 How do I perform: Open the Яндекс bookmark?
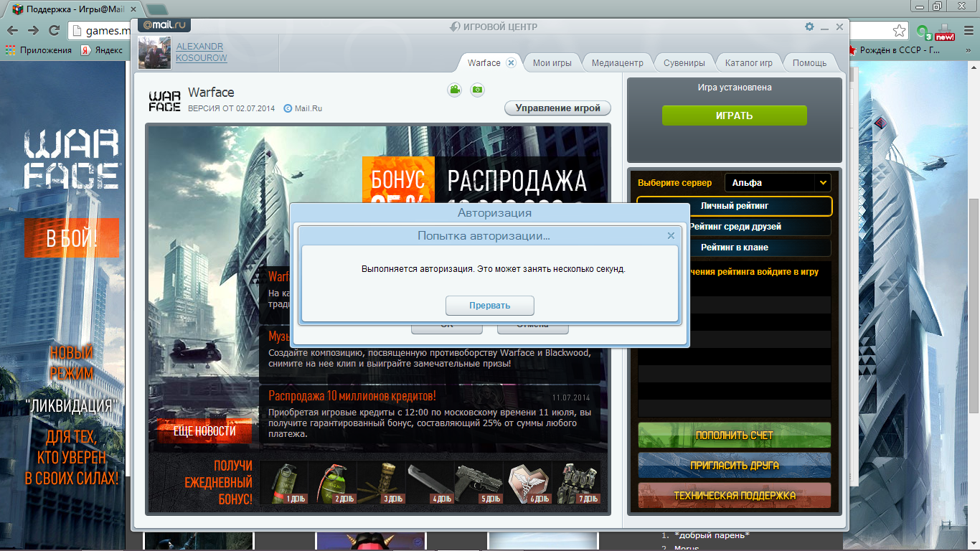coord(102,50)
